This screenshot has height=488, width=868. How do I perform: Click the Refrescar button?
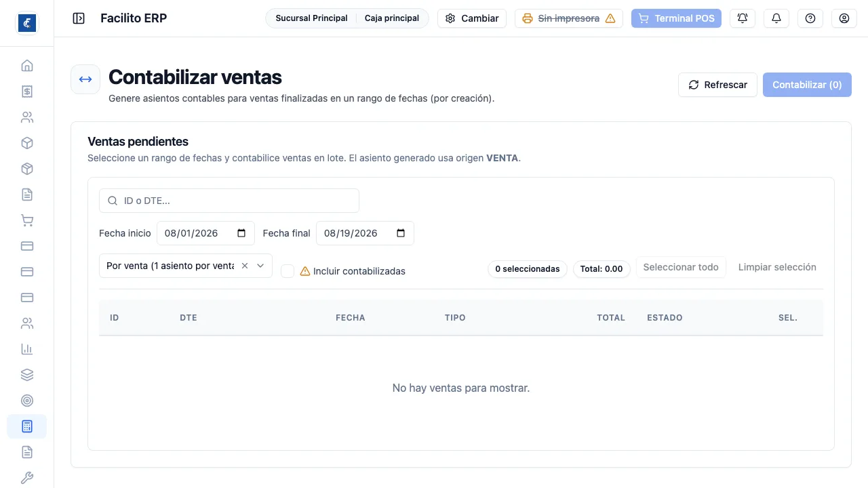717,85
